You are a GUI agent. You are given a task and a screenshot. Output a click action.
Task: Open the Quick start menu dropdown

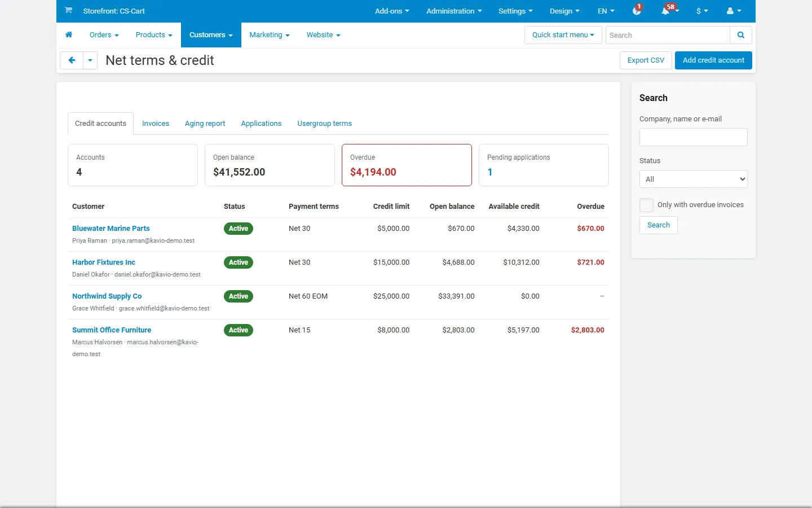pyautogui.click(x=563, y=35)
